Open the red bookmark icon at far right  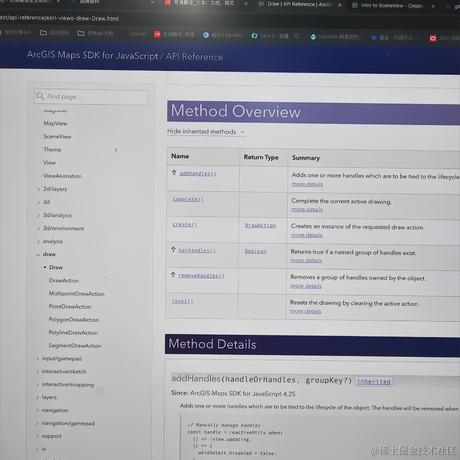(433, 38)
